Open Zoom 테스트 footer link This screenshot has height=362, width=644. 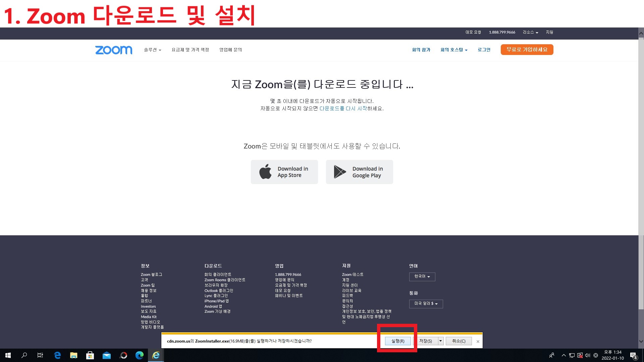tap(353, 275)
